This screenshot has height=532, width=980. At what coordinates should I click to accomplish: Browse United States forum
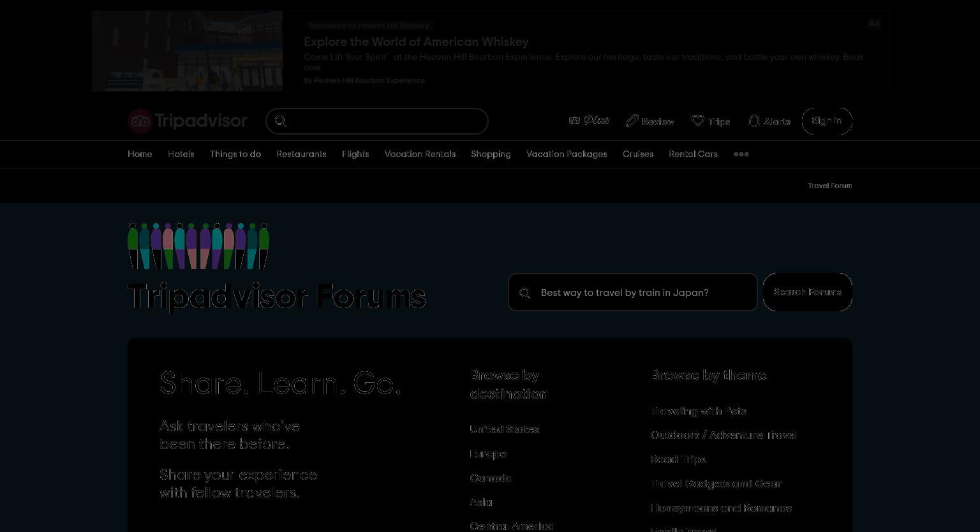point(505,430)
